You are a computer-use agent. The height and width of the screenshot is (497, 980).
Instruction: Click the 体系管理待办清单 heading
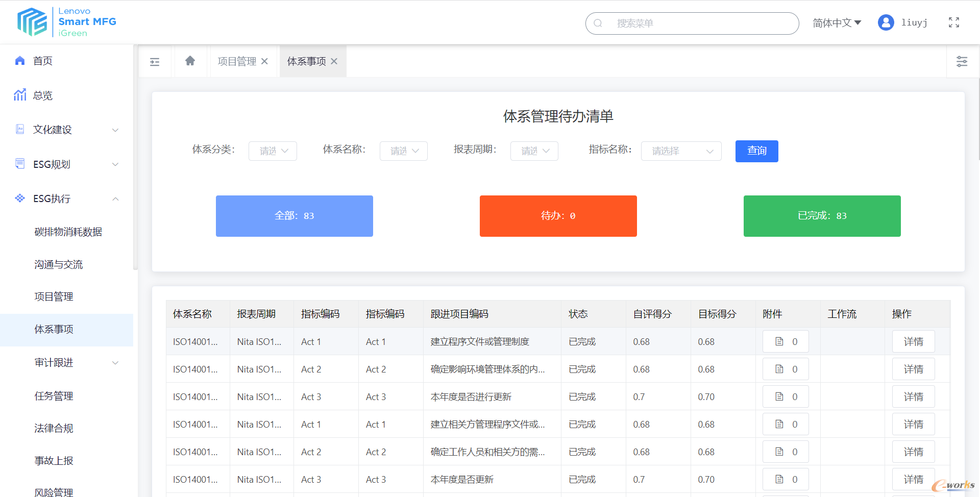click(x=558, y=116)
